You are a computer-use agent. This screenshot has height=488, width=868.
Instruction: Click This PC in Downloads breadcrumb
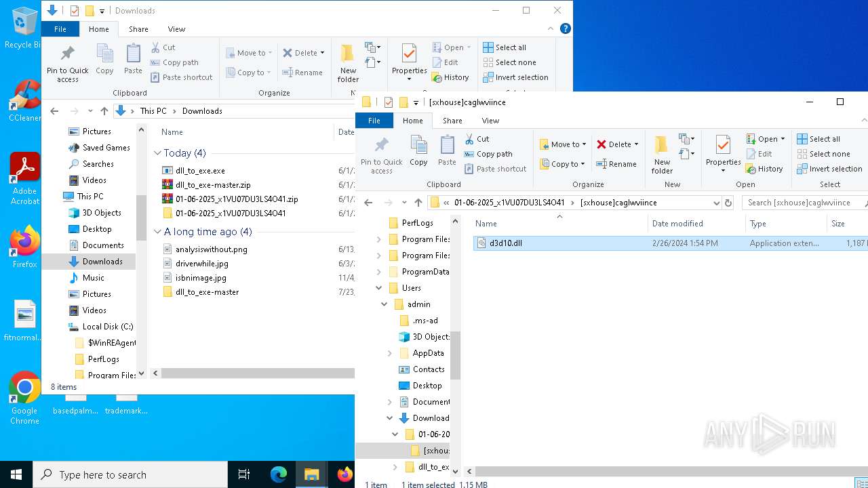coord(153,111)
